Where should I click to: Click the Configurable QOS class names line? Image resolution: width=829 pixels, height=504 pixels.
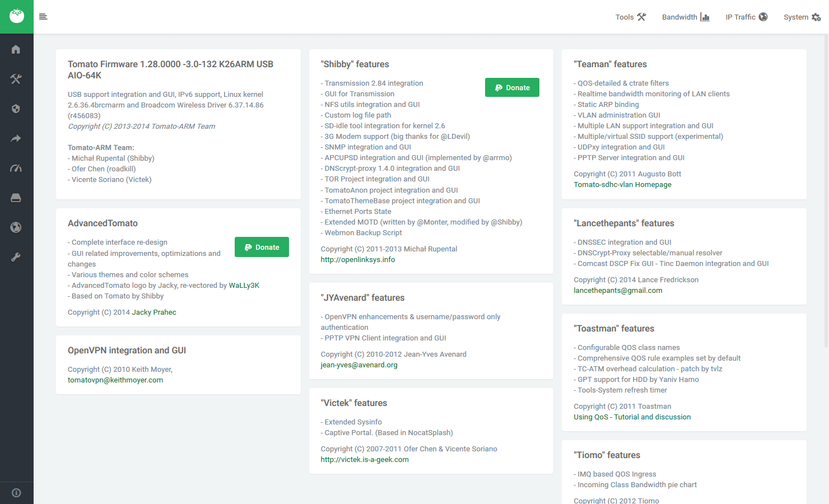tap(627, 348)
